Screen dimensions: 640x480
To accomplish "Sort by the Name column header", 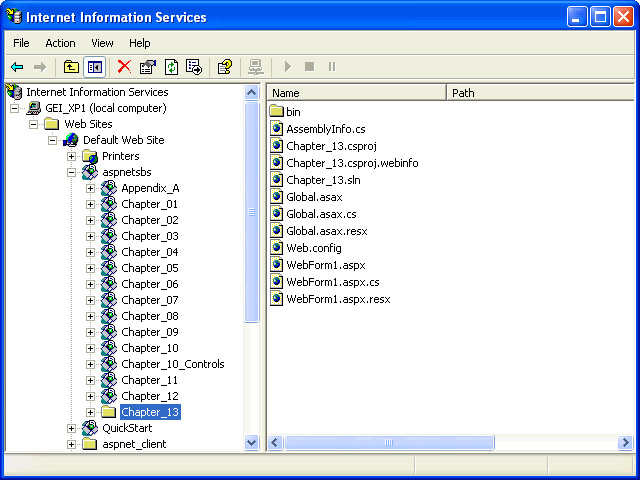I will coord(355,93).
